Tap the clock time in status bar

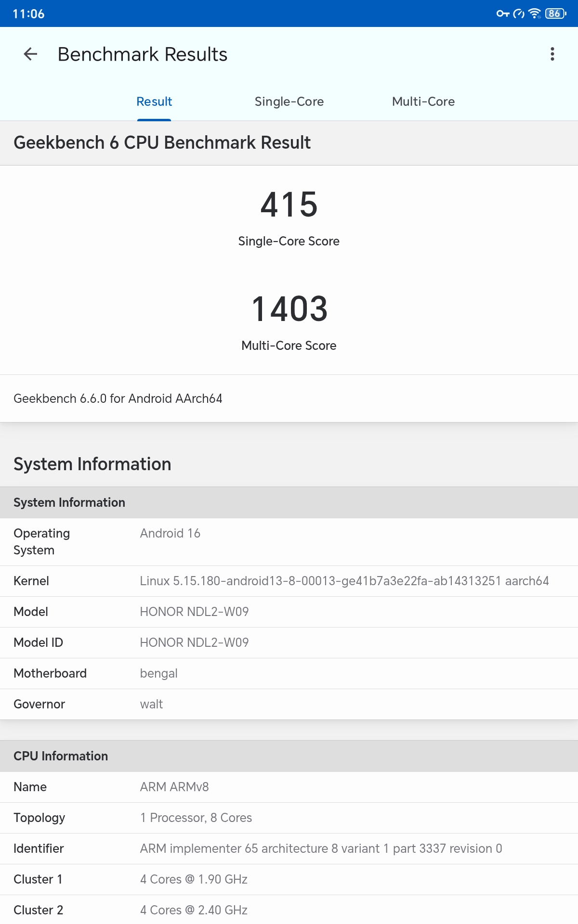[28, 14]
